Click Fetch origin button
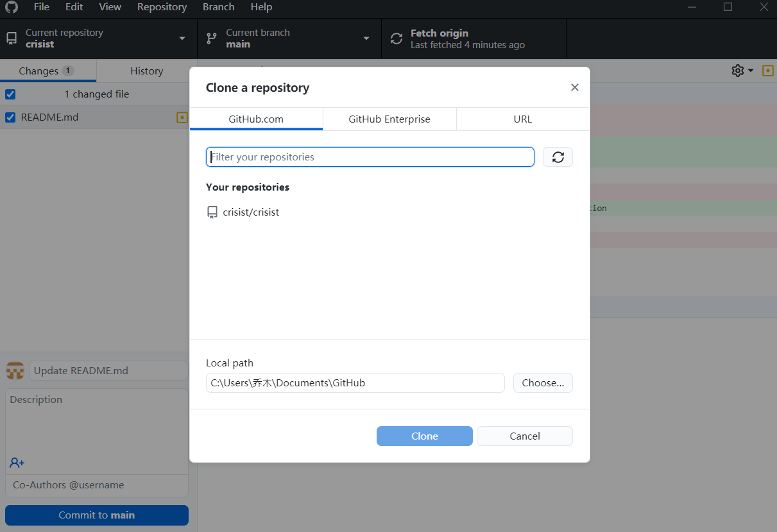This screenshot has height=532, width=777. [x=474, y=39]
